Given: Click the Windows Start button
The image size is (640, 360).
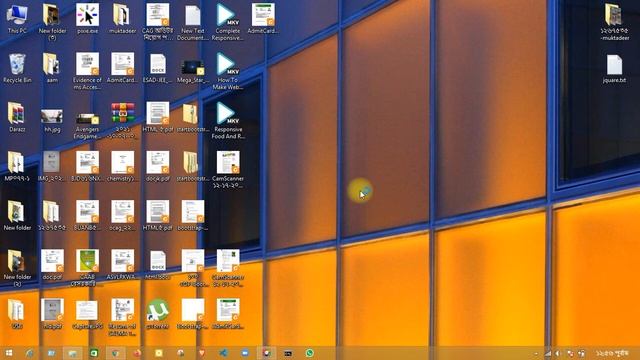Looking at the screenshot, I should pos(9,353).
